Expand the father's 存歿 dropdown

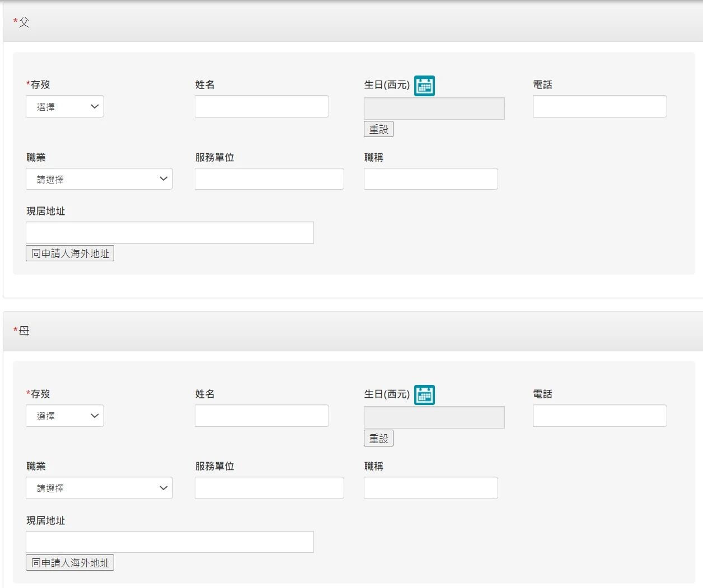(x=65, y=106)
